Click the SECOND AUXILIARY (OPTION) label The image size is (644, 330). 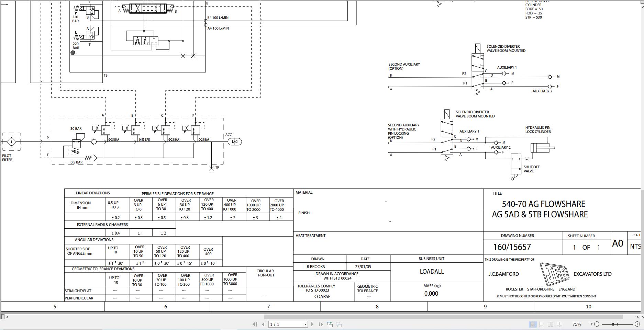(404, 66)
